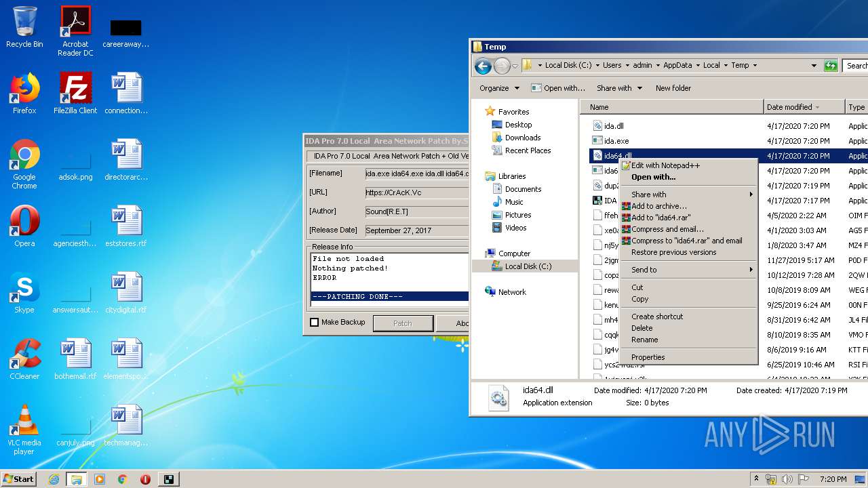Viewport: 868px width, 488px height.
Task: Expand the address bar history dropdown
Action: click(x=814, y=66)
